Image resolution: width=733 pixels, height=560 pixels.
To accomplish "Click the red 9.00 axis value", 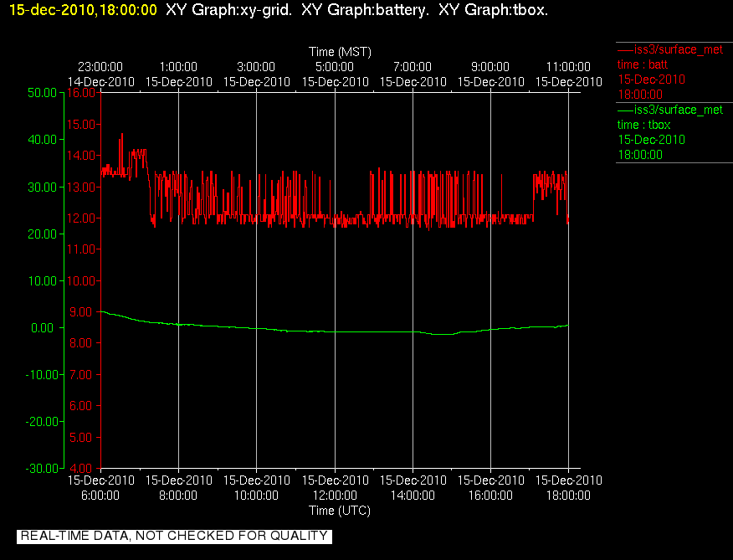I will coord(81,312).
